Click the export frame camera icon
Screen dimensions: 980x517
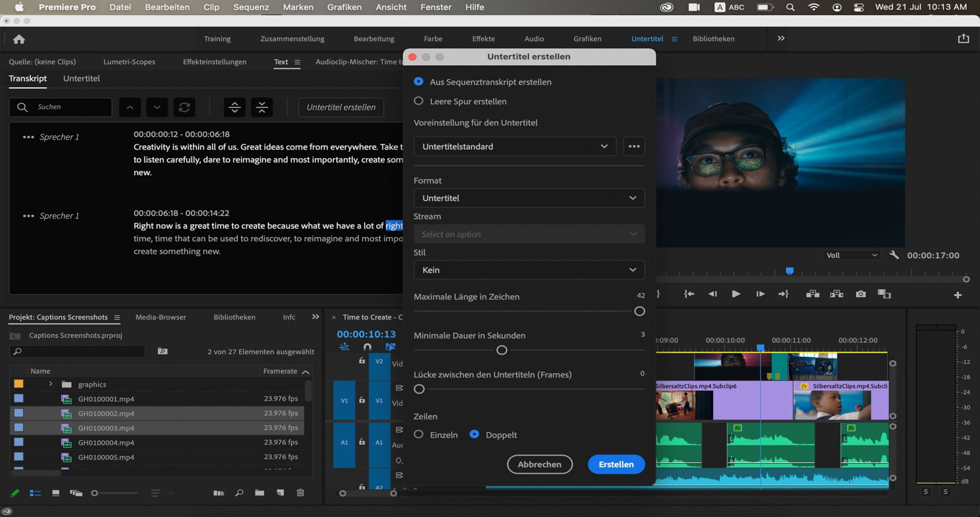click(x=861, y=294)
